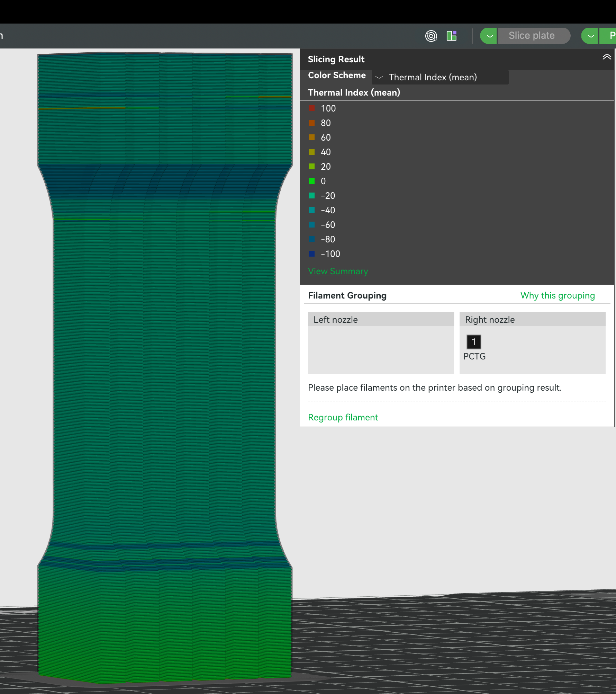This screenshot has width=616, height=694.
Task: Open the Color Scheme dropdown
Action: coord(440,77)
